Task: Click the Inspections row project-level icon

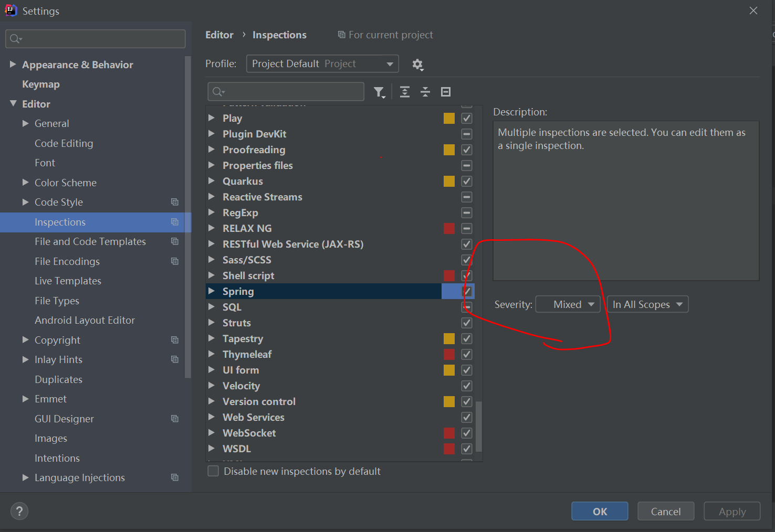Action: 175,222
